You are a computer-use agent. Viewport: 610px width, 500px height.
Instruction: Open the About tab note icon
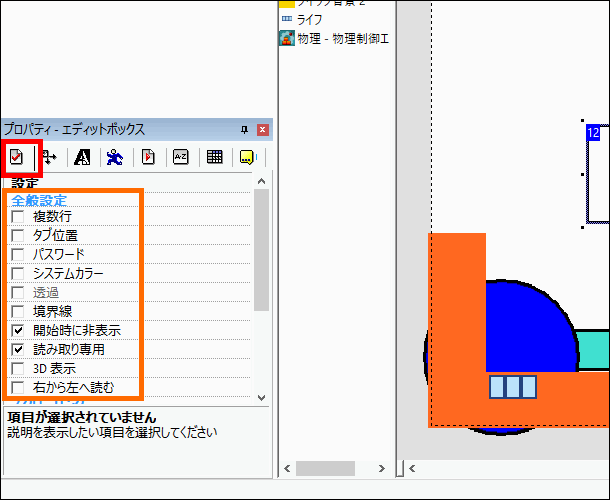click(248, 157)
